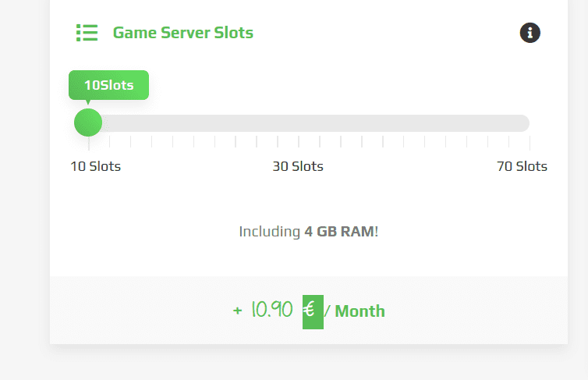
Task: Click the tick mark above 30 Slots label
Action: [299, 142]
